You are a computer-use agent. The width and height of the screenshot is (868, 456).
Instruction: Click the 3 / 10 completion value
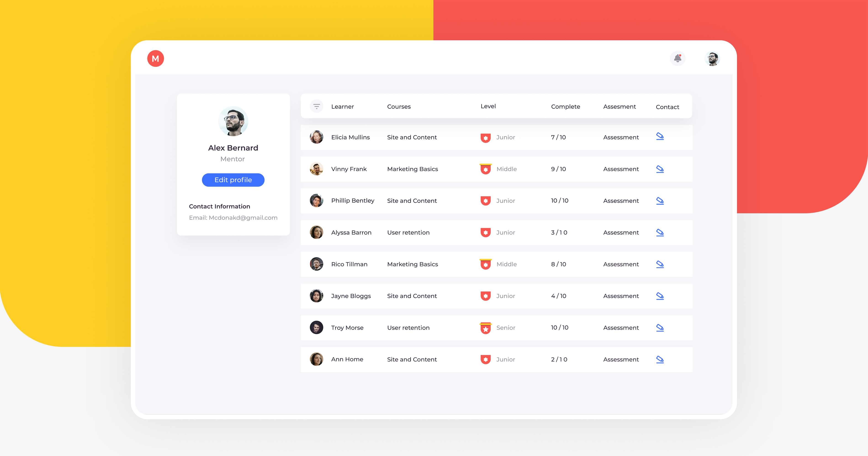pos(559,232)
